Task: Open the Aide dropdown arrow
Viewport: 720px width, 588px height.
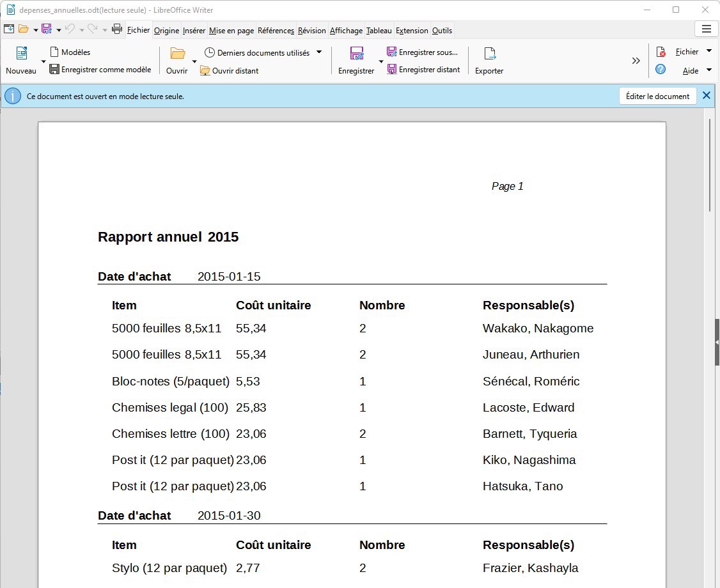Action: click(x=710, y=69)
